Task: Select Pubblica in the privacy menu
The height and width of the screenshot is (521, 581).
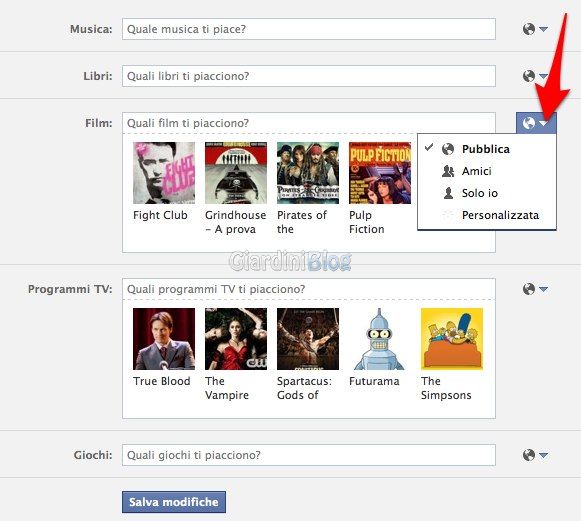Action: click(487, 149)
